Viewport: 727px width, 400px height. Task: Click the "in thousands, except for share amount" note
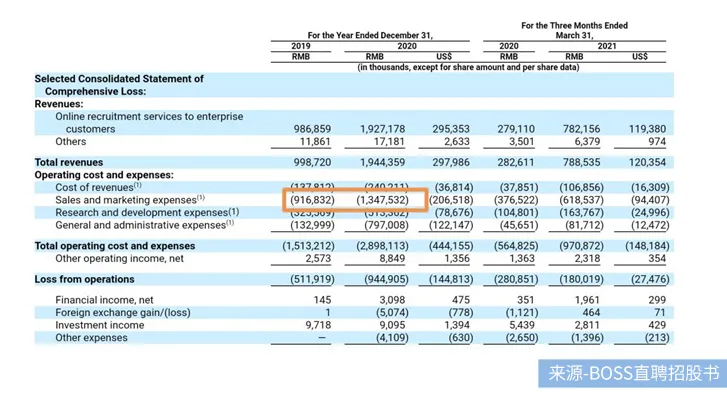pyautogui.click(x=468, y=67)
